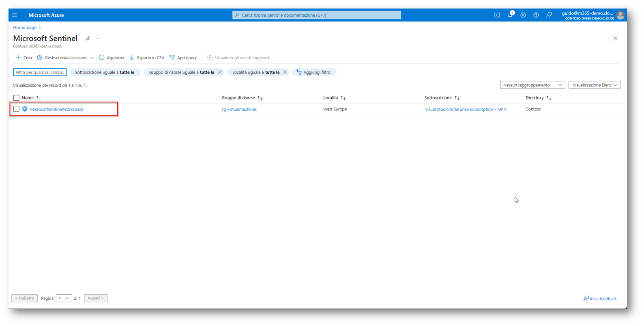
Task: Click the Indietro pagination button
Action: [25, 298]
